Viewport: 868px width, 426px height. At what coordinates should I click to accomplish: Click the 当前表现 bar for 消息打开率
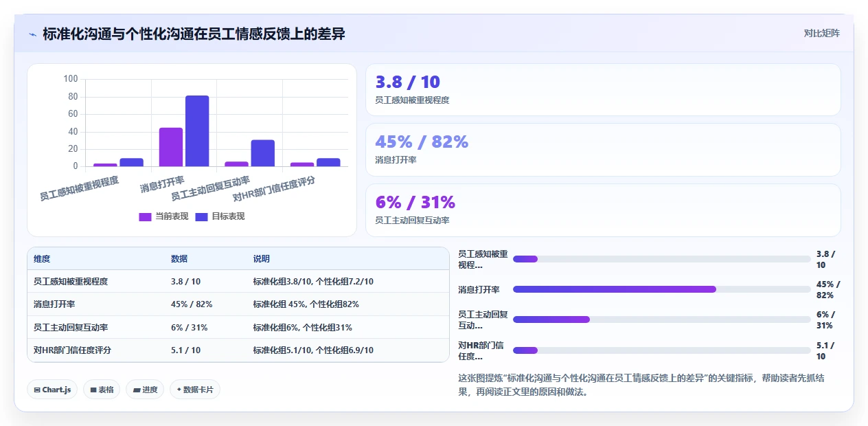click(171, 147)
